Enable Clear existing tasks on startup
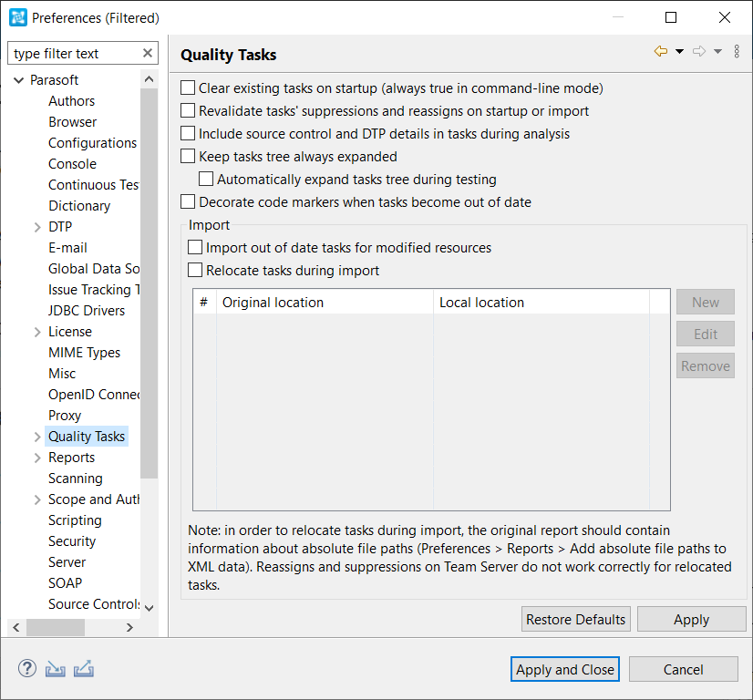The image size is (753, 700). click(x=188, y=87)
